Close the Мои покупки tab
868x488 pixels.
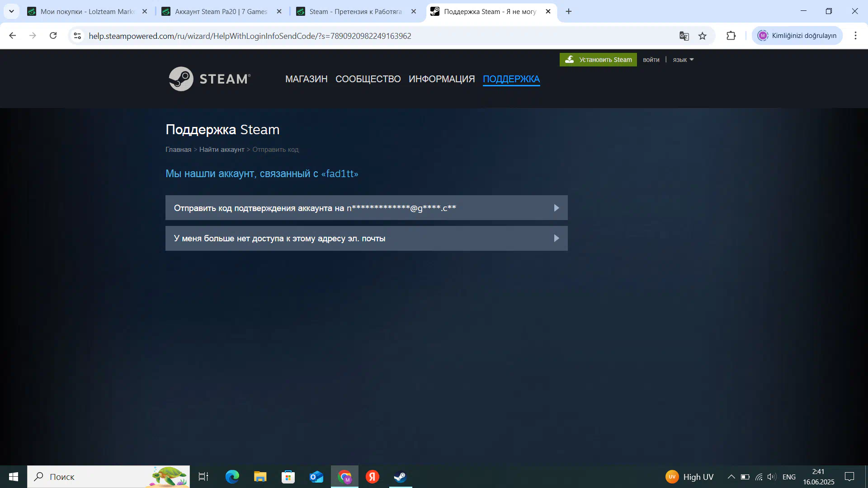tap(145, 11)
